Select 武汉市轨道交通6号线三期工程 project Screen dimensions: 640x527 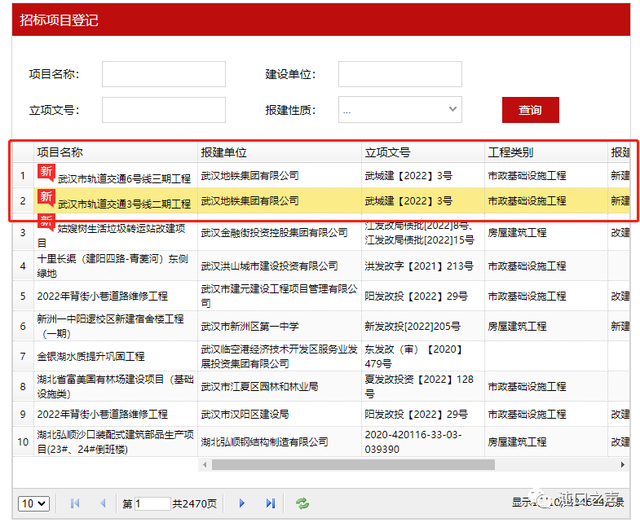(124, 178)
